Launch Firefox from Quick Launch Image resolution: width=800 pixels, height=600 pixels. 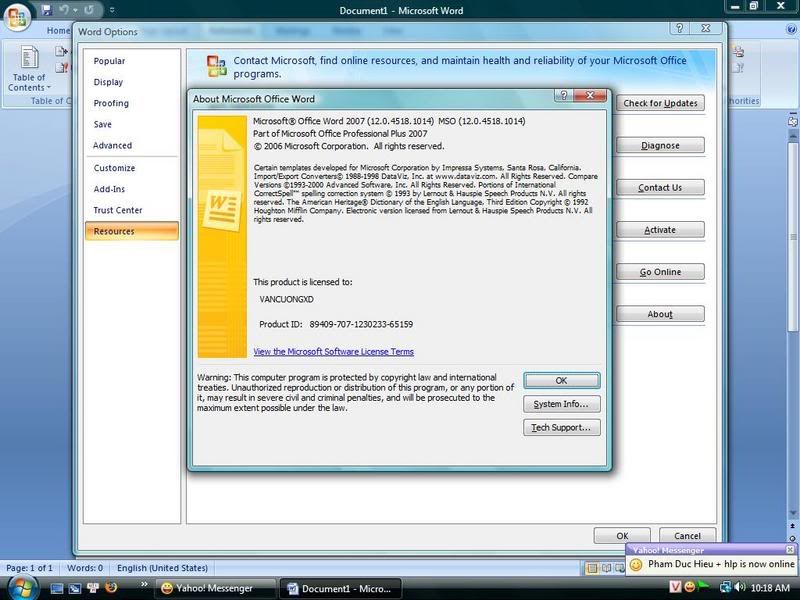click(111, 588)
